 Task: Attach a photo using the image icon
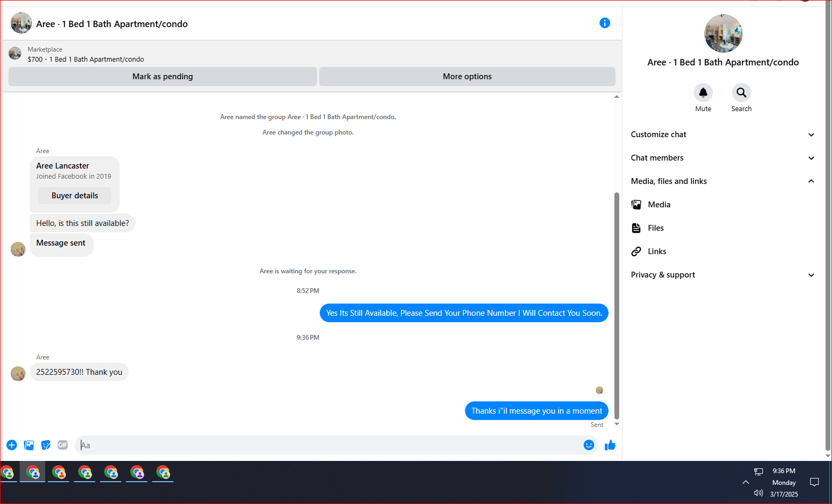point(29,445)
